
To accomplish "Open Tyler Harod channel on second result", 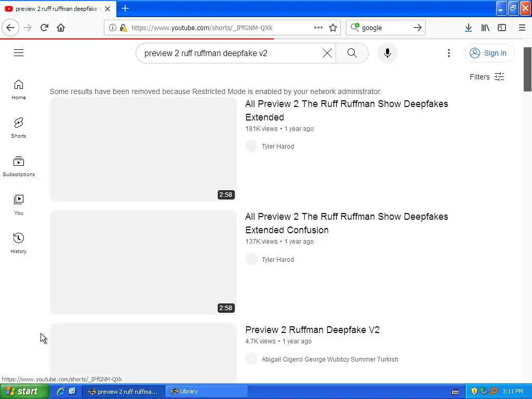I will pos(277,260).
